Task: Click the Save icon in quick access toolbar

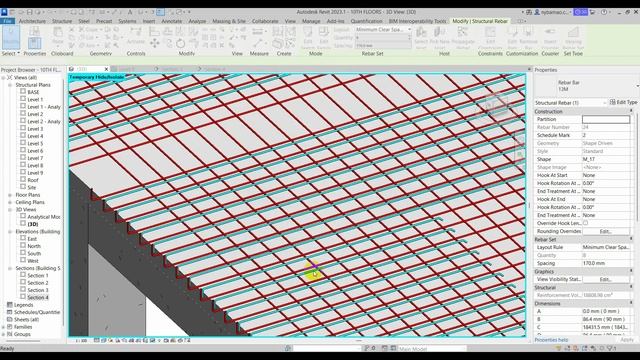Action: [x=29, y=12]
